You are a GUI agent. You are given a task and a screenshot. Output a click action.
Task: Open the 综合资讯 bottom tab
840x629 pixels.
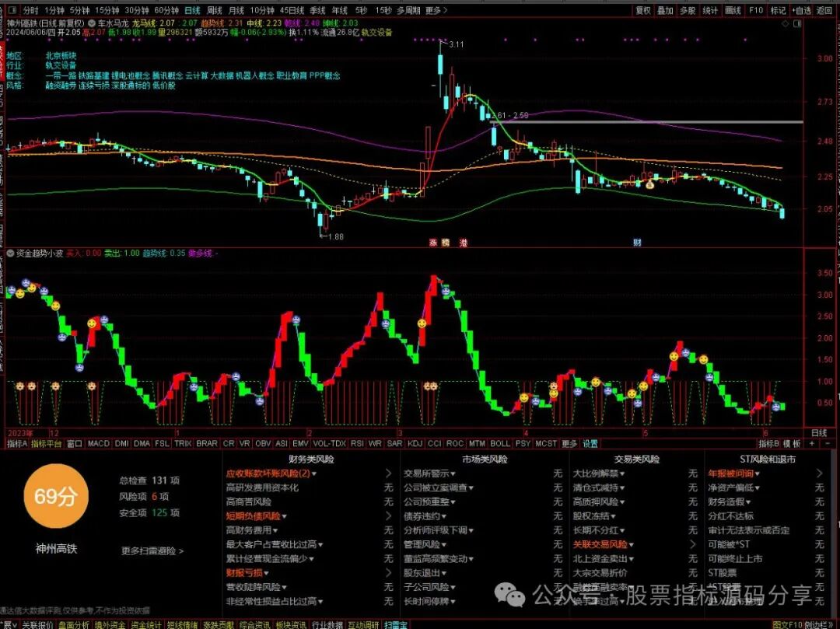click(254, 624)
